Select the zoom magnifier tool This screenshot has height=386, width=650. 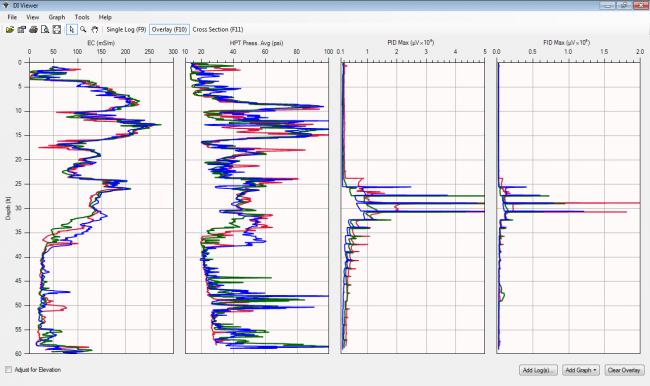(83, 29)
